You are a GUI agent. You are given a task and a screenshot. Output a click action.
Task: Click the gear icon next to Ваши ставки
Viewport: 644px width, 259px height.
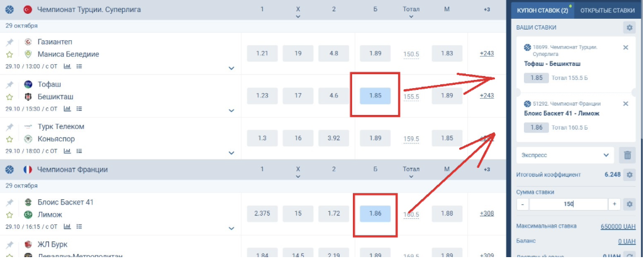tap(629, 28)
